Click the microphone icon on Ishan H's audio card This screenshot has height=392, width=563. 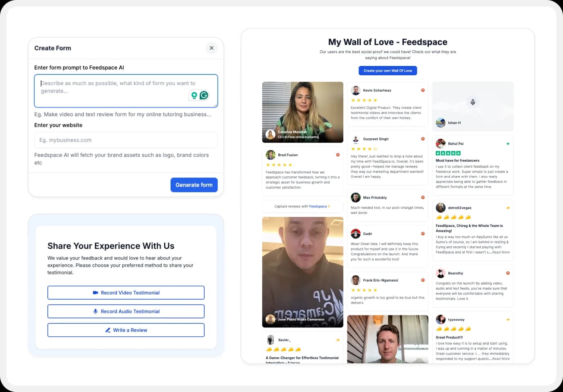click(473, 102)
